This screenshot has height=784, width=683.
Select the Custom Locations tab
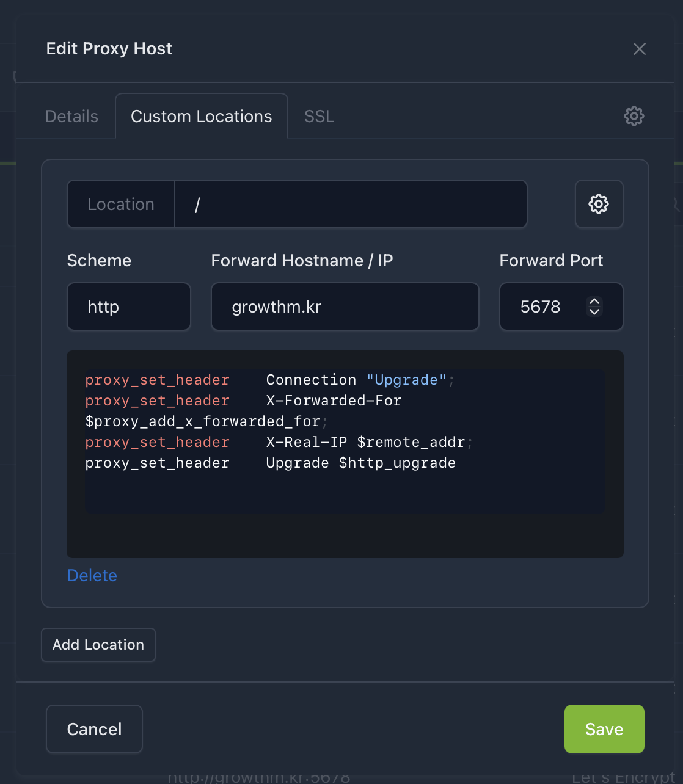pyautogui.click(x=201, y=116)
